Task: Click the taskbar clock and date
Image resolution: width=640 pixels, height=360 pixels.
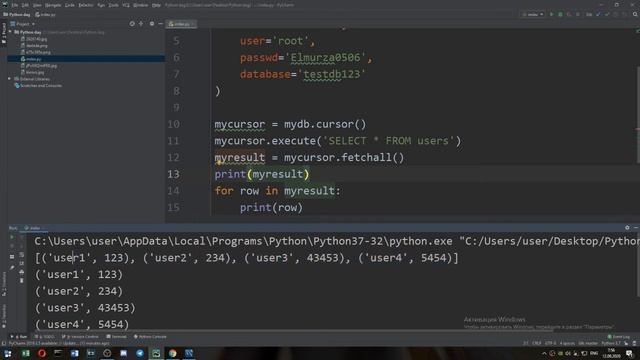Action: click(611, 353)
